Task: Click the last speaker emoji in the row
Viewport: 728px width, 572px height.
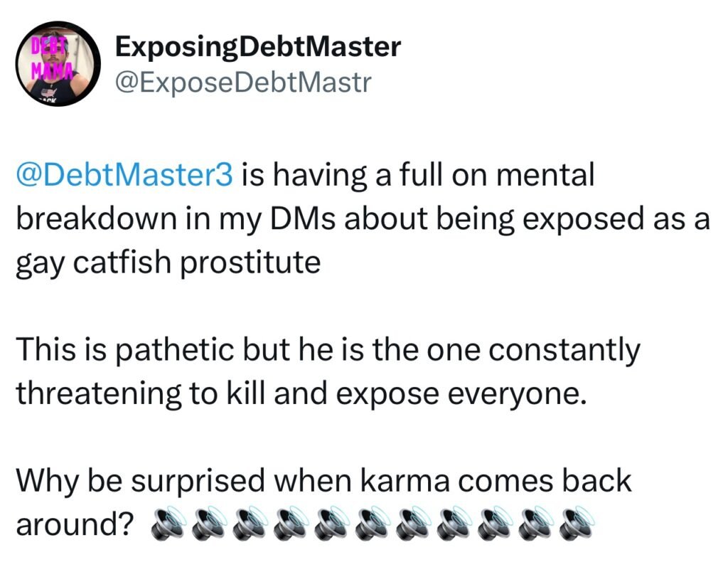Action: tap(570, 524)
